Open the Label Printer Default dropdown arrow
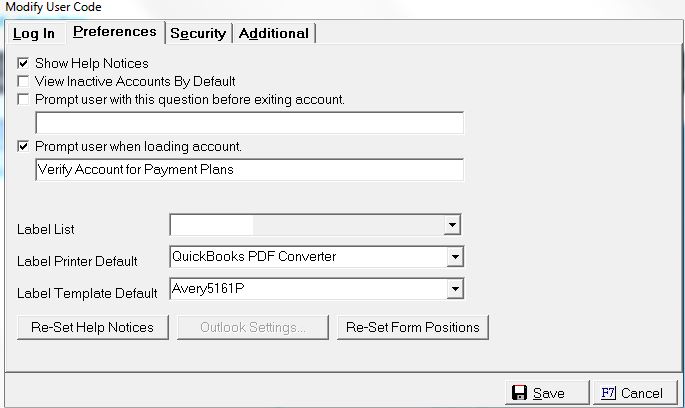This screenshot has height=408, width=685. [455, 257]
